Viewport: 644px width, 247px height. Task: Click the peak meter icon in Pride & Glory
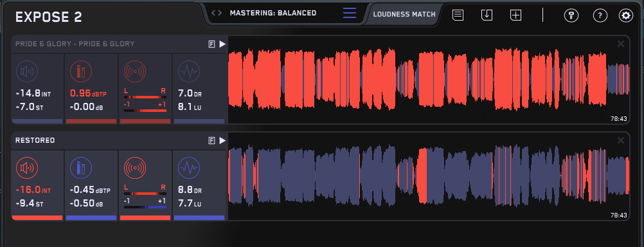pyautogui.click(x=81, y=71)
